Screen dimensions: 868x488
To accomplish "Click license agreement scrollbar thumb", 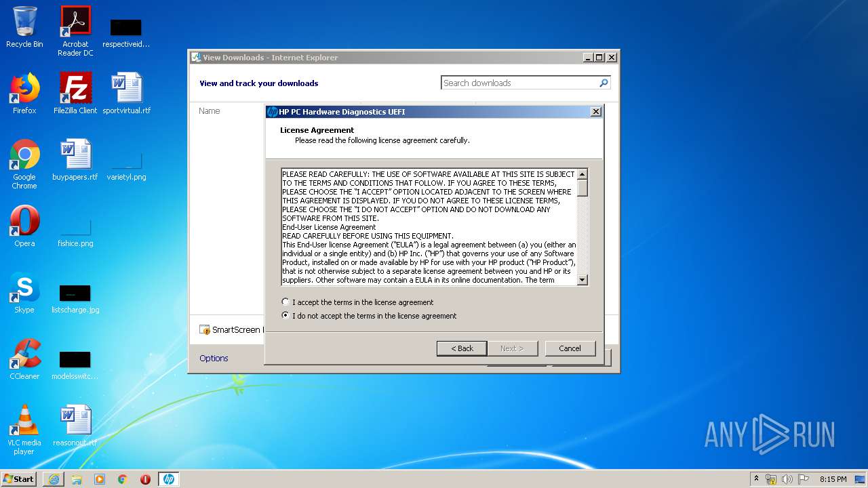I will pos(583,188).
